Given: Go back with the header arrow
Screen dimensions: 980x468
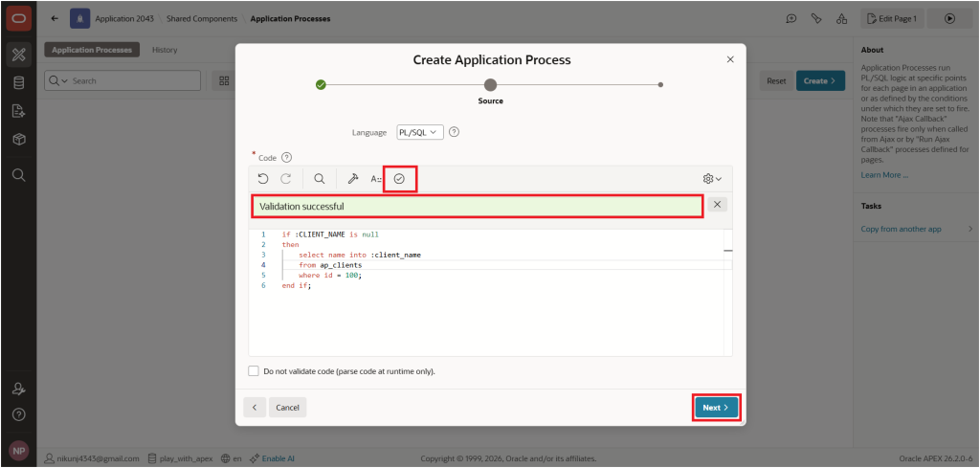Looking at the screenshot, I should coord(55,19).
